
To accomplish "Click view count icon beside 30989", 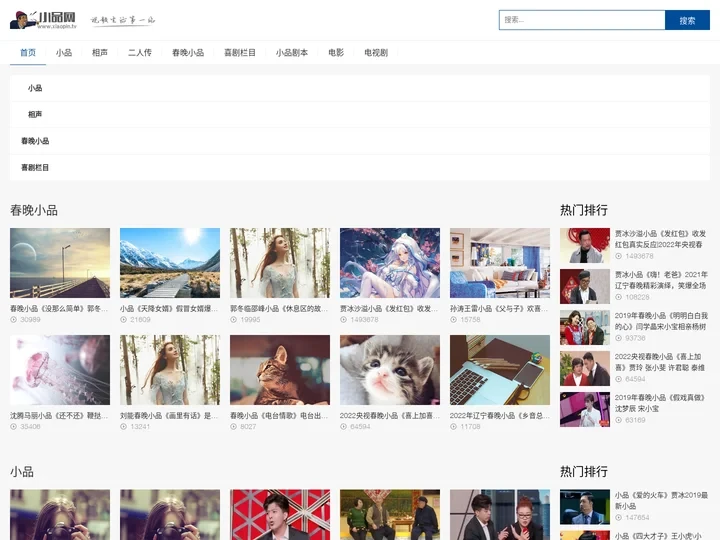I will pyautogui.click(x=14, y=320).
